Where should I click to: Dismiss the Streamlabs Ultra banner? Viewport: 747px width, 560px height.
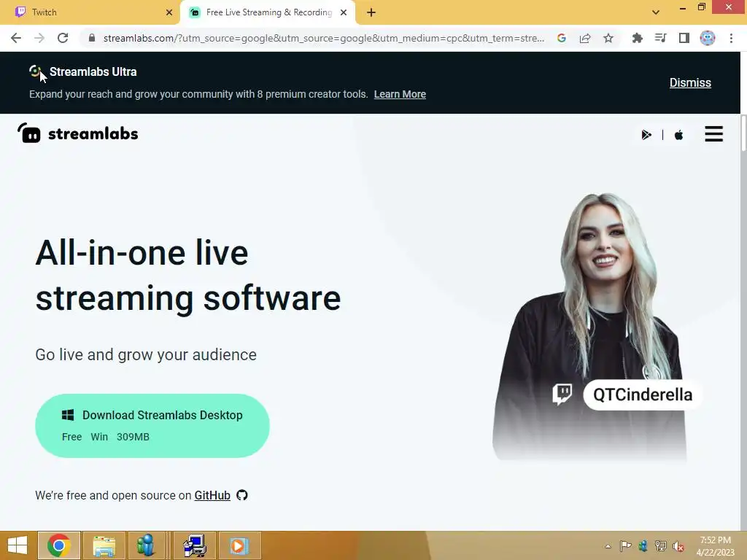click(x=690, y=82)
